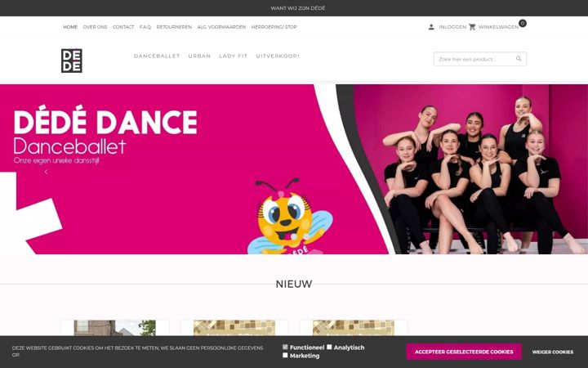Open Herroeping/ Stop page
The height and width of the screenshot is (368, 588).
tap(274, 27)
